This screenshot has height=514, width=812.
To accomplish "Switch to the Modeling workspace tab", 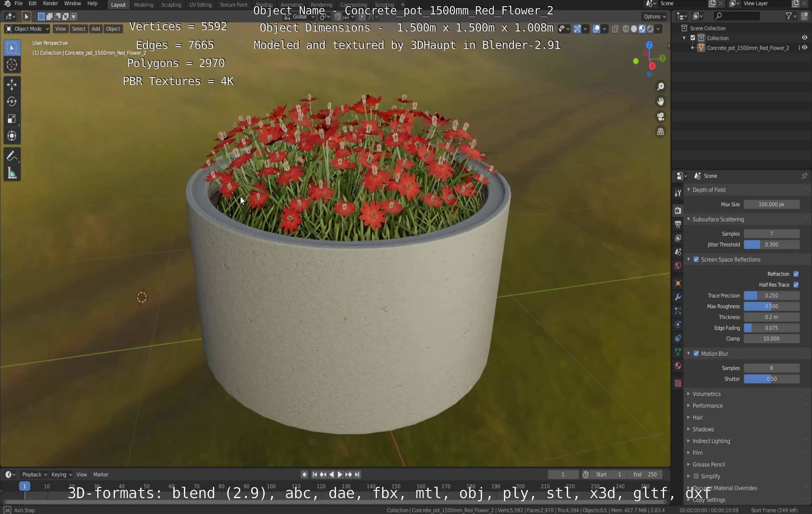I will (144, 5).
